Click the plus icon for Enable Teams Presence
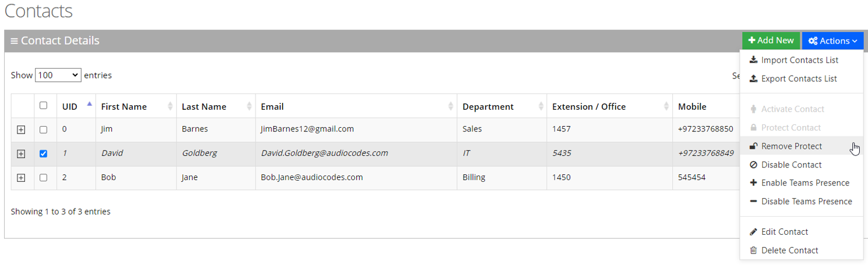 pos(753,182)
